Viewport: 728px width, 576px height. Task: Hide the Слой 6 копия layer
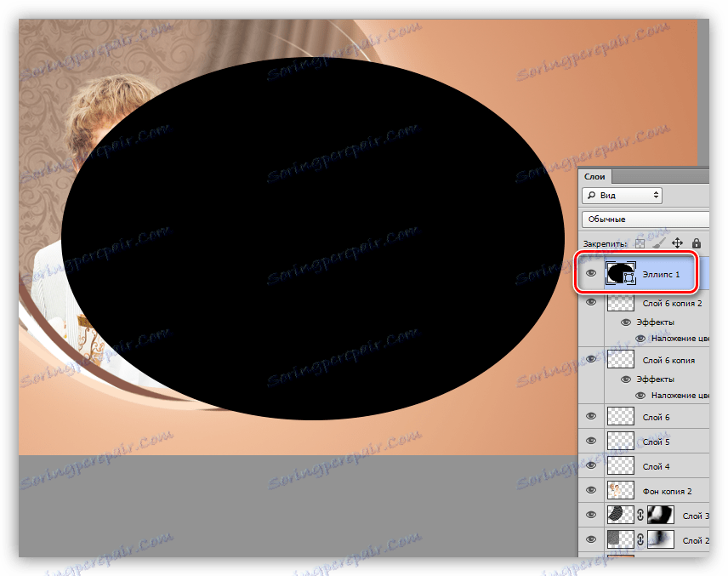(x=590, y=359)
